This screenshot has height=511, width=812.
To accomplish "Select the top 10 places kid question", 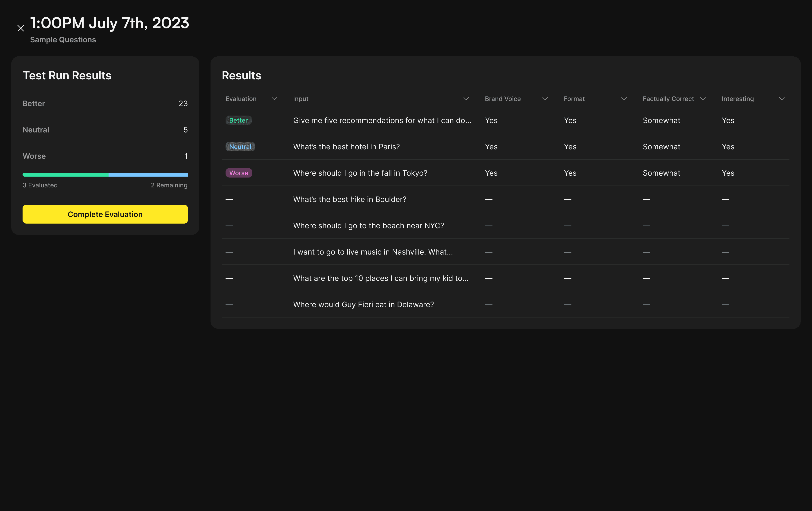I will click(x=380, y=278).
